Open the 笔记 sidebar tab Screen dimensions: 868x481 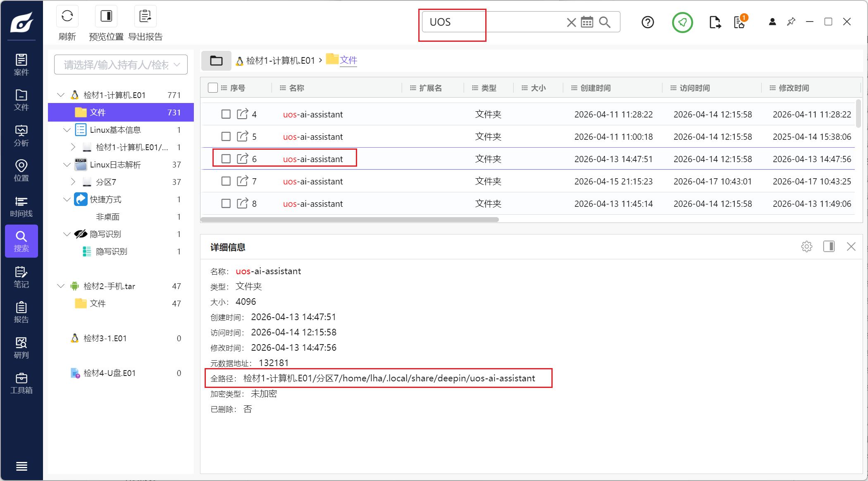tap(21, 277)
